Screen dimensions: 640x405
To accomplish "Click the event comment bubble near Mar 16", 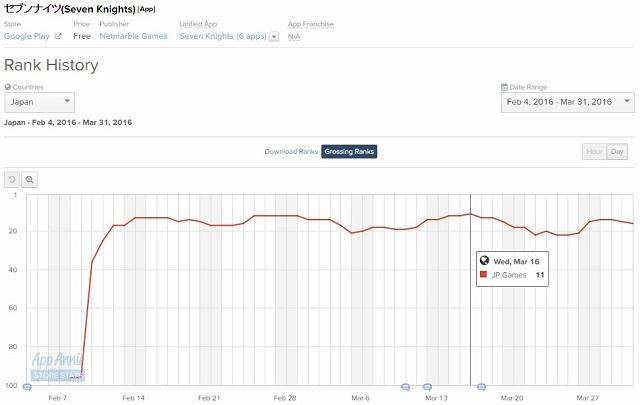I will click(481, 386).
